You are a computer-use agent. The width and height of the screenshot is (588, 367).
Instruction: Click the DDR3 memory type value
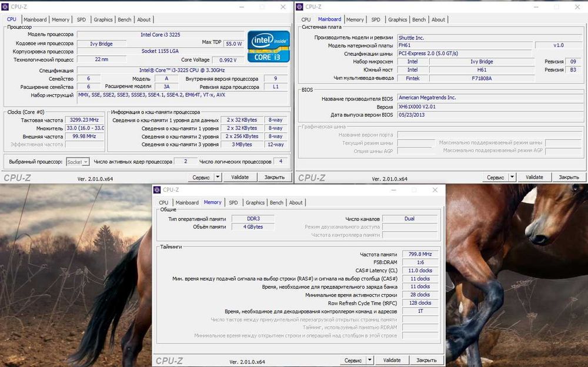(253, 219)
